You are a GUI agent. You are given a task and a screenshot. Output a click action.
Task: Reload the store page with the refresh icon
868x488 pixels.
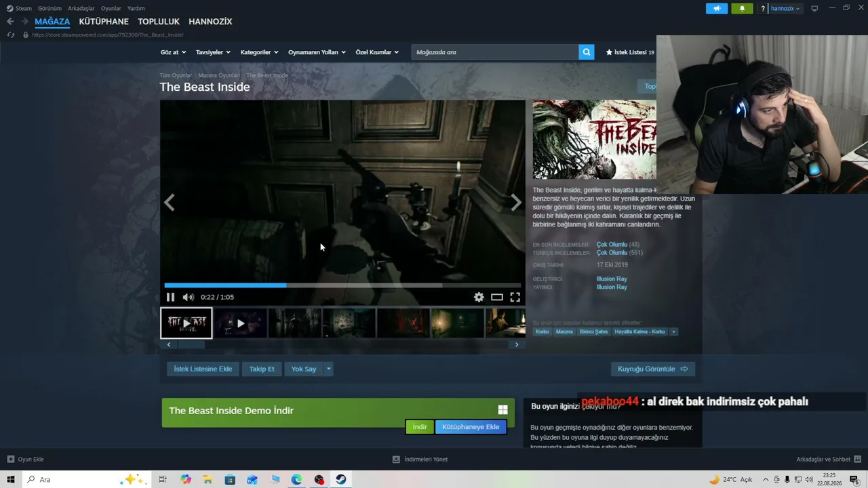(x=10, y=35)
